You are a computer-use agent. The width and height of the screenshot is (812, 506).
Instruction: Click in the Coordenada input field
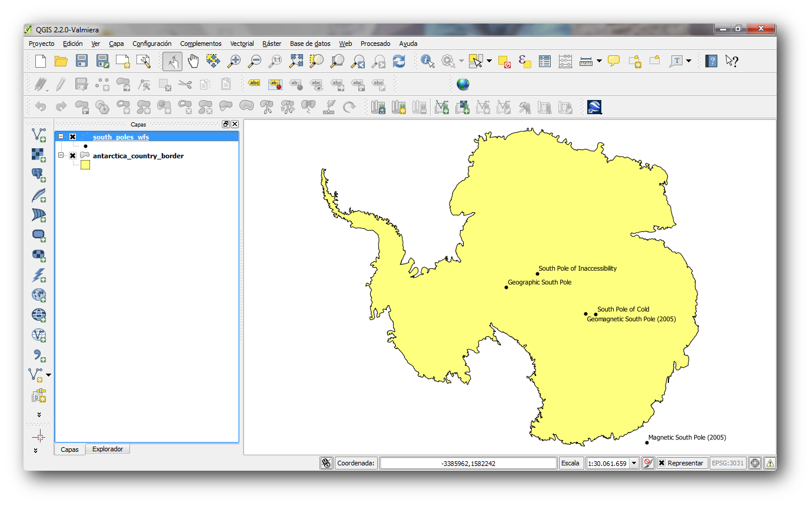pos(468,463)
